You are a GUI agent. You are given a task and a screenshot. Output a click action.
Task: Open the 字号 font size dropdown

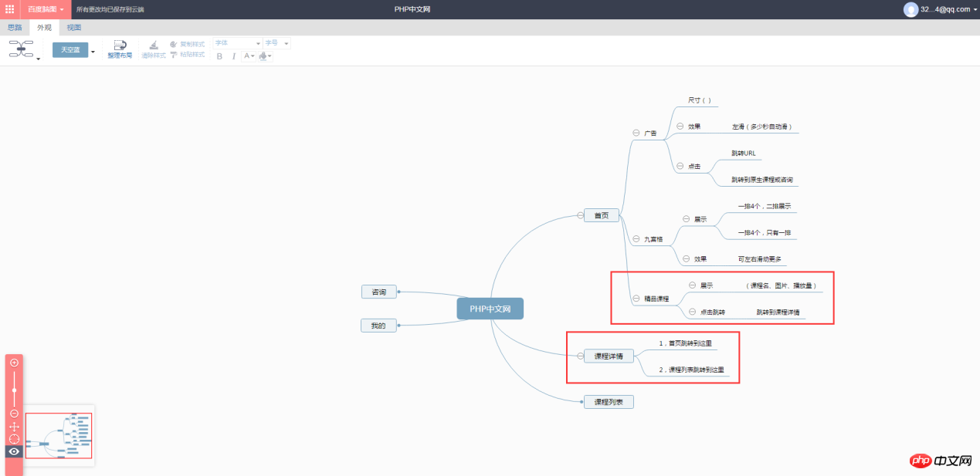tap(276, 43)
